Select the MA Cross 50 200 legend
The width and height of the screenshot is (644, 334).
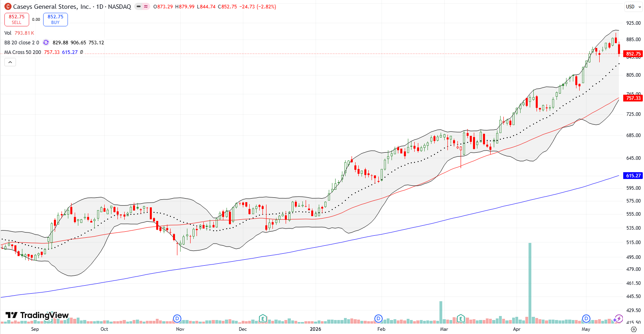(23, 52)
